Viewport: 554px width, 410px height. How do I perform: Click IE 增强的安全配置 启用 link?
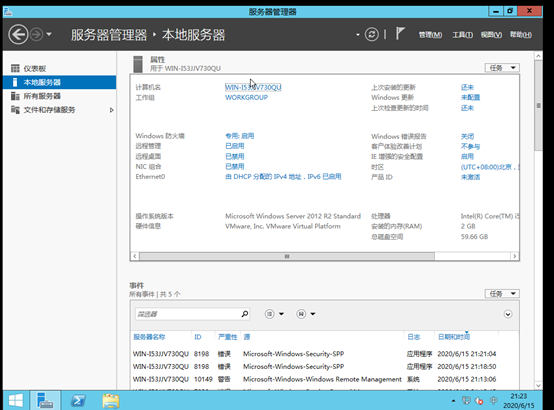coord(467,157)
